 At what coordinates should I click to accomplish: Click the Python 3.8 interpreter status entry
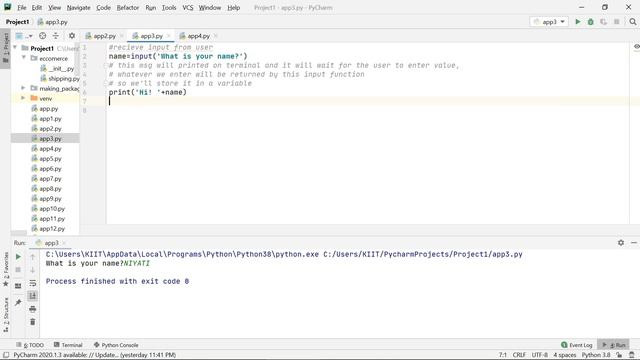(x=596, y=355)
